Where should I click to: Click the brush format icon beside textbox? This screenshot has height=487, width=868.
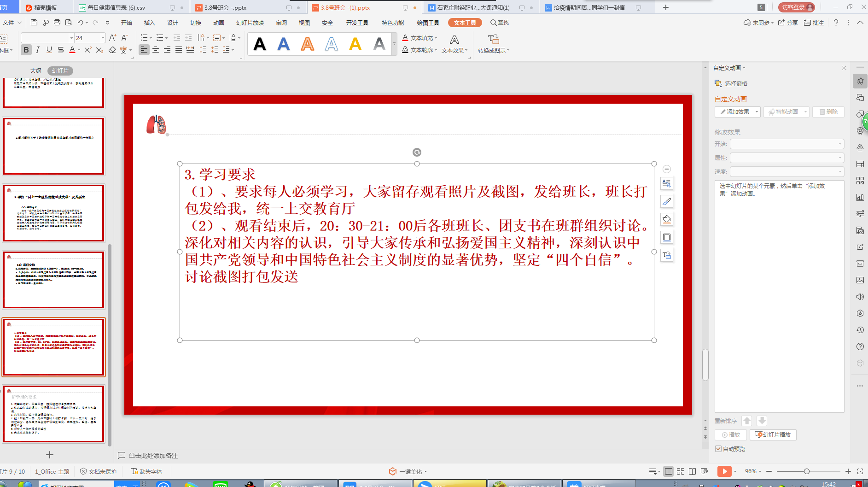(x=666, y=201)
